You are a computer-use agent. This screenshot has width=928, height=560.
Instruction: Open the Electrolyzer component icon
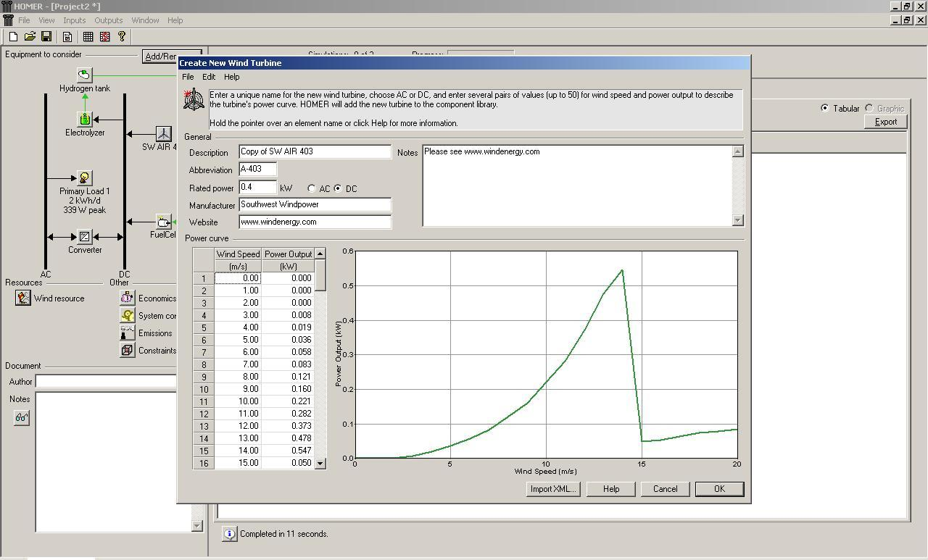(85, 120)
